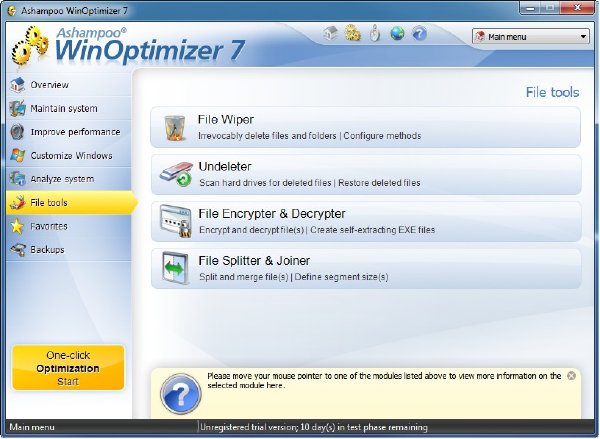The image size is (600, 439).
Task: Click the text 'Scan hard drives for deleted files | Restore deleted files'
Action: point(310,183)
